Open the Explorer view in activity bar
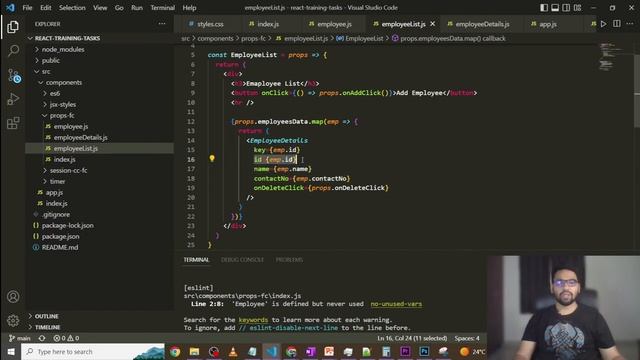The width and height of the screenshot is (640, 360). coord(13,27)
